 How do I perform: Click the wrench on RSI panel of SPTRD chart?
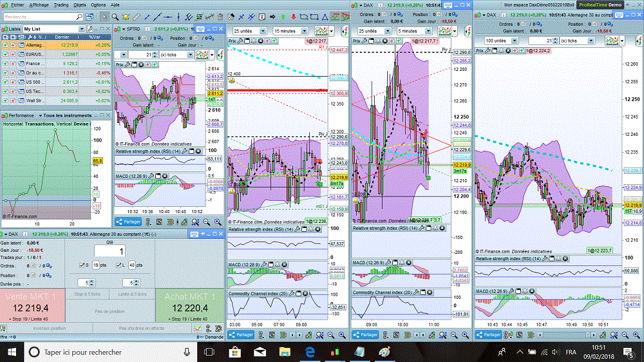pos(185,151)
